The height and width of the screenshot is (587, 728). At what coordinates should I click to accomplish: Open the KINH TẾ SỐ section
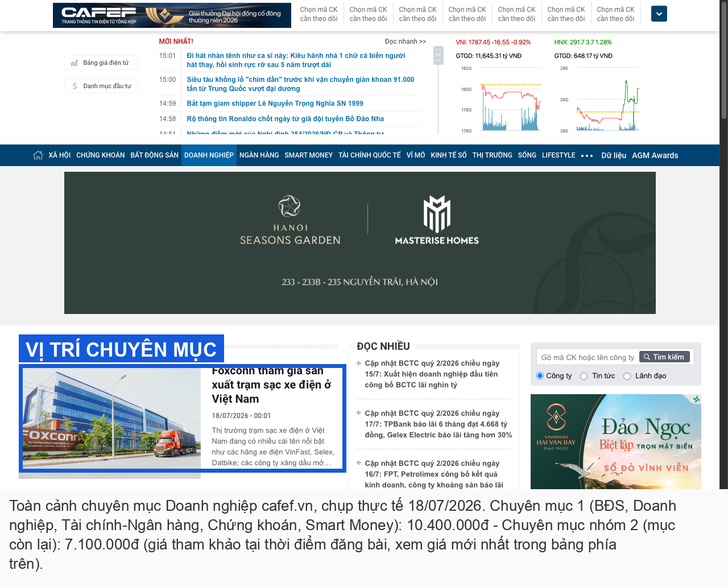click(x=449, y=155)
